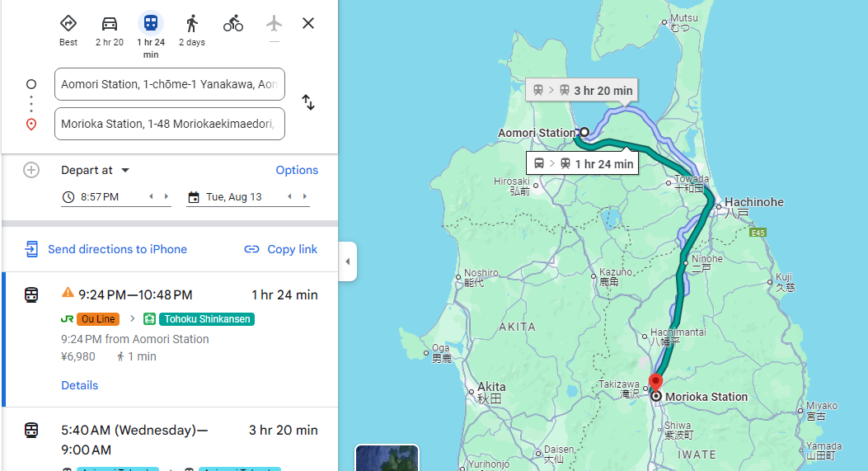
Task: Click the "9:24 PM from Aomori Station" text
Action: tap(135, 339)
